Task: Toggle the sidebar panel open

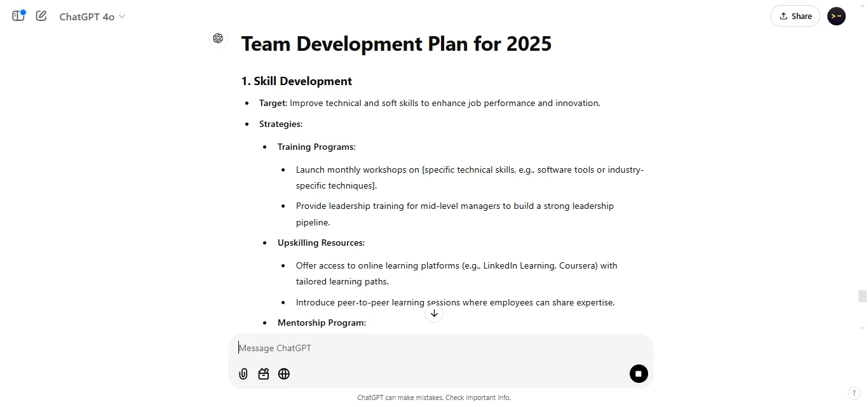Action: coord(18,16)
